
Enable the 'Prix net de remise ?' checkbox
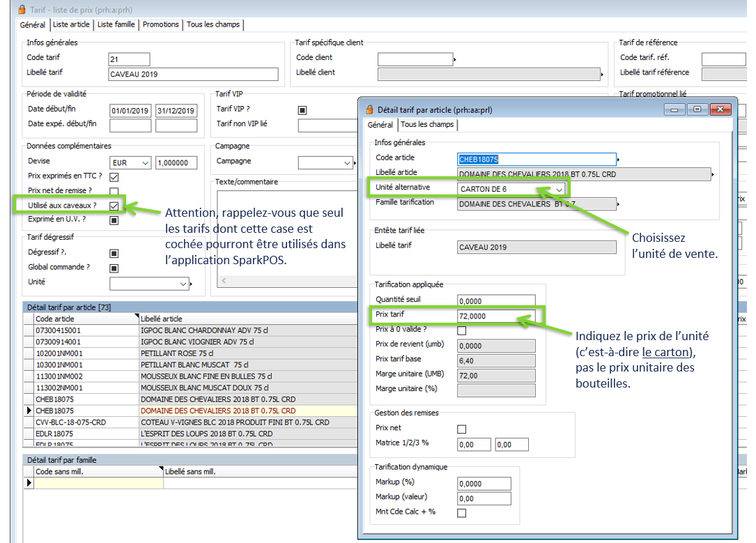pyautogui.click(x=114, y=192)
